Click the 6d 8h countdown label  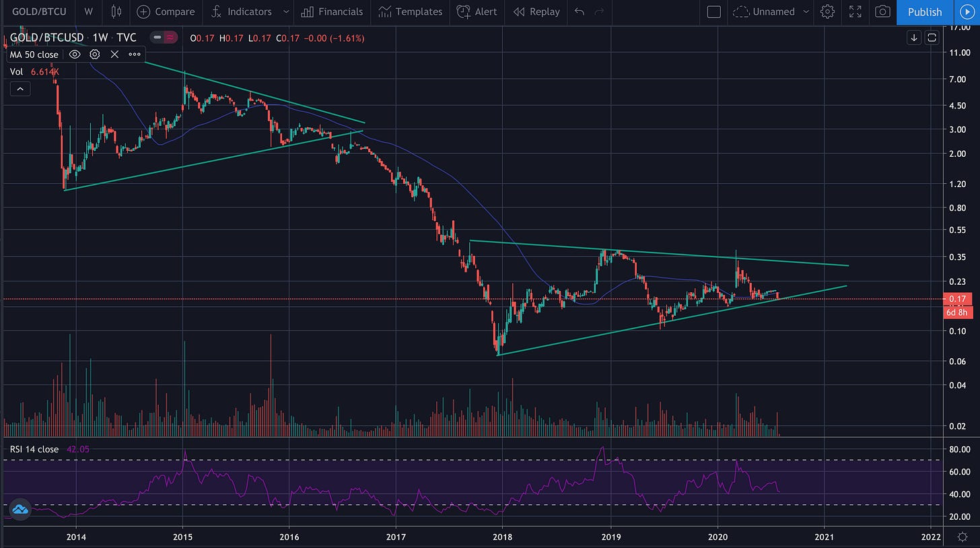(x=959, y=311)
